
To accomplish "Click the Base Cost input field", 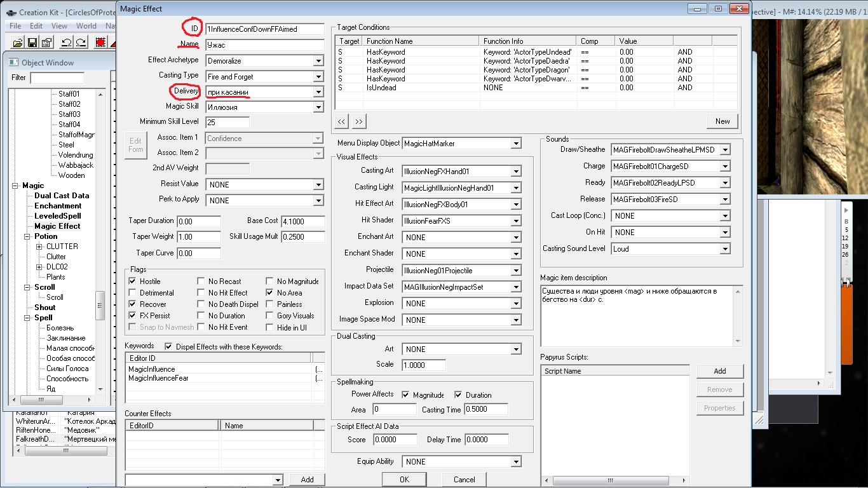I will point(302,221).
